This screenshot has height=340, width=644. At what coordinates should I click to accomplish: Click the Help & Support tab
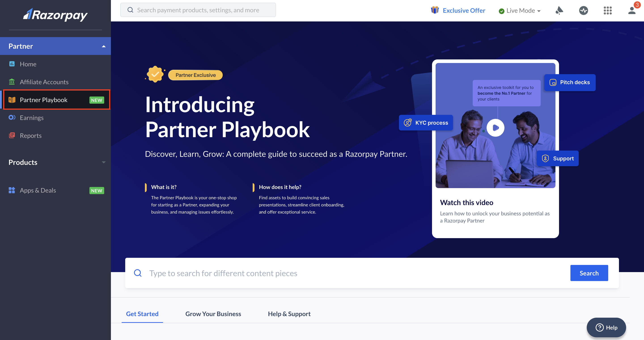tap(289, 314)
